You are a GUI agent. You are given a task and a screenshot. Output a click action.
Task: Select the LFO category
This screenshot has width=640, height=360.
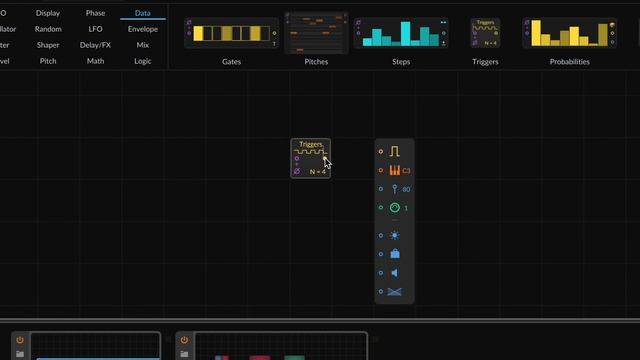point(95,29)
